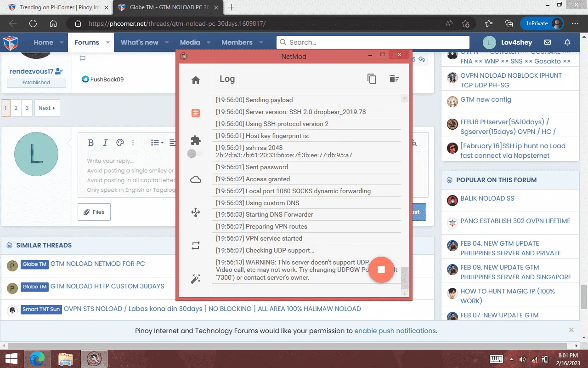Open the read aloud icon in address bar
The width and height of the screenshot is (588, 368).
tap(449, 23)
